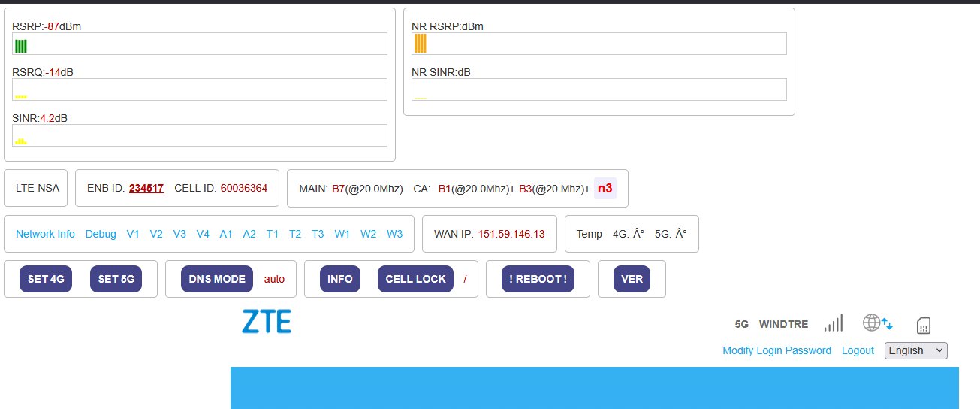The height and width of the screenshot is (409, 980).
Task: Click the globe network connection icon
Action: click(878, 323)
